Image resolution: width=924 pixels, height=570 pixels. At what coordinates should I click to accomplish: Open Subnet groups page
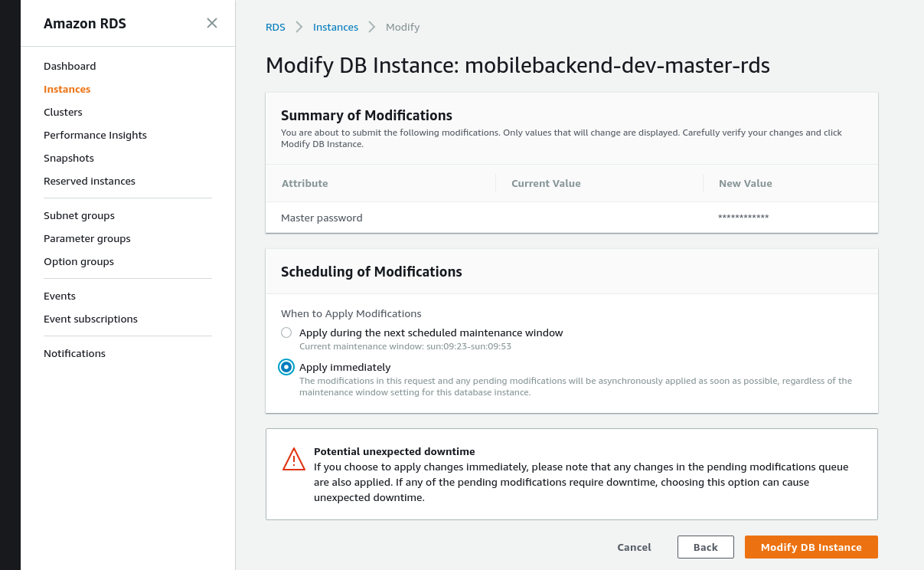[79, 215]
